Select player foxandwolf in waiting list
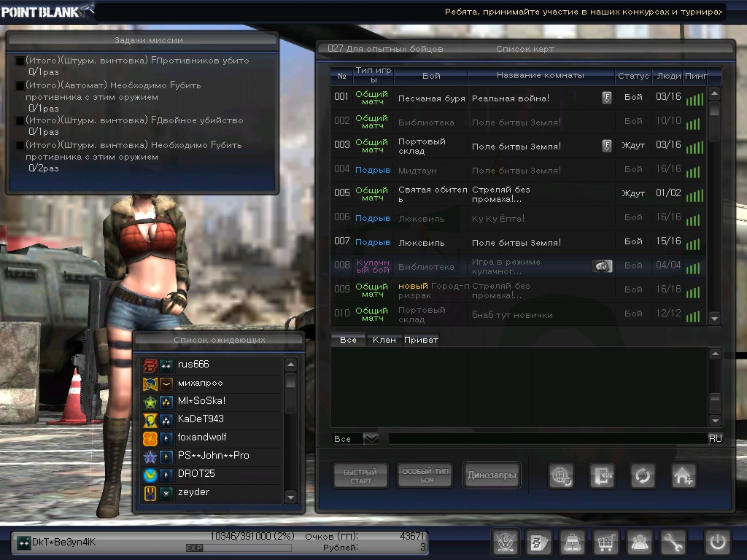Screen dimensions: 747x560 (212, 438)
